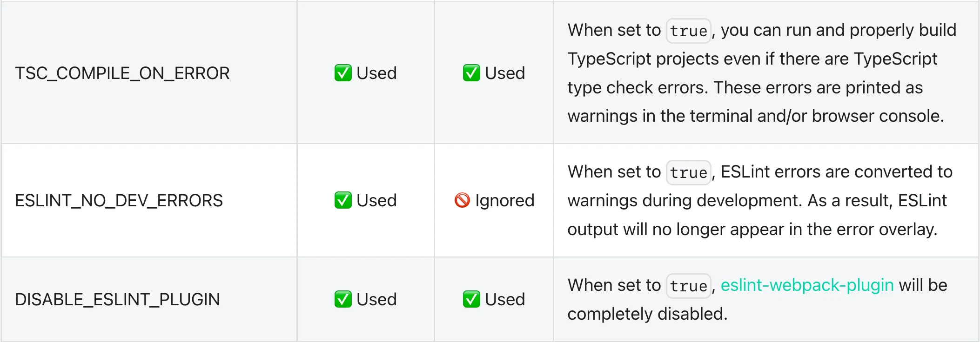980x342 pixels.
Task: Click the first 'Used' text in the ESLINT_NO_DEV_ERRORS row
Action: click(x=376, y=200)
